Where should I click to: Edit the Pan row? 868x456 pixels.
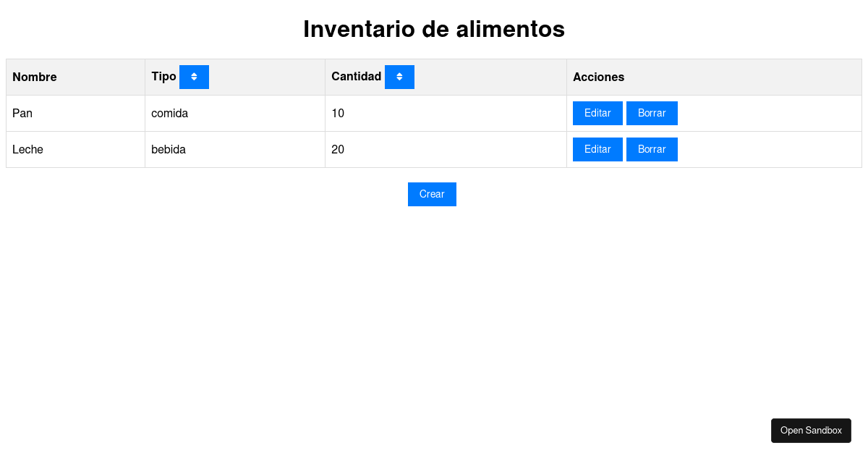tap(597, 113)
